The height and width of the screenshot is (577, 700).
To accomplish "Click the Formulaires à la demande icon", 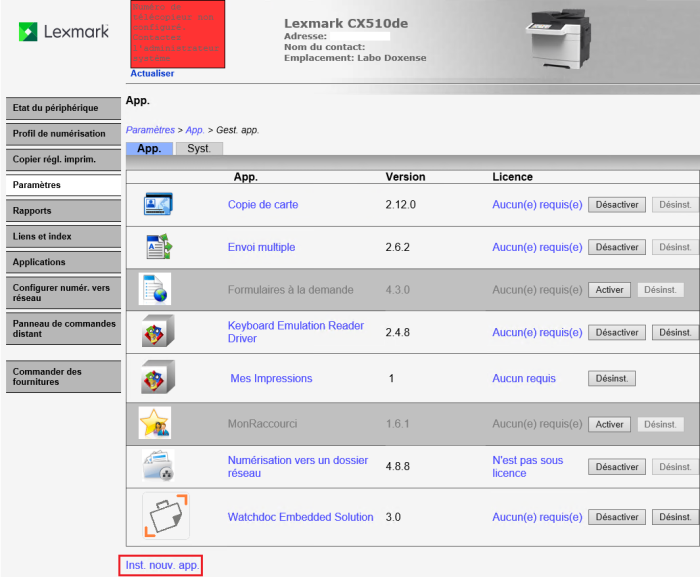I will click(155, 289).
